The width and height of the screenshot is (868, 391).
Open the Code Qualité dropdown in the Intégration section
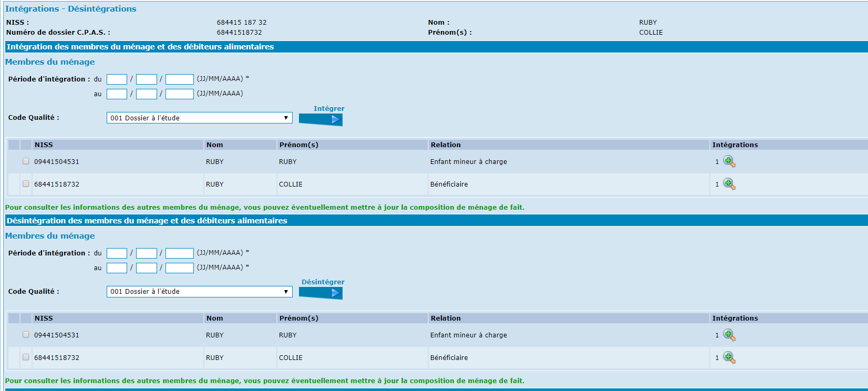(x=199, y=118)
